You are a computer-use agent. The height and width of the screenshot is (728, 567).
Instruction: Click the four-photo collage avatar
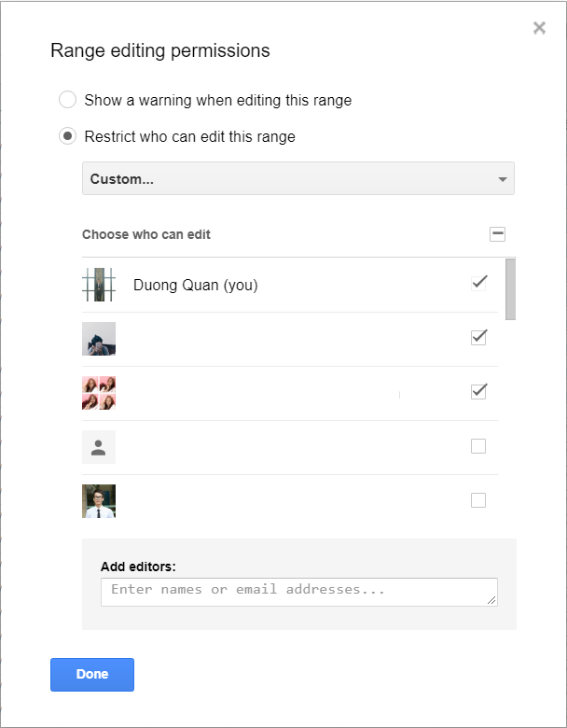click(99, 393)
